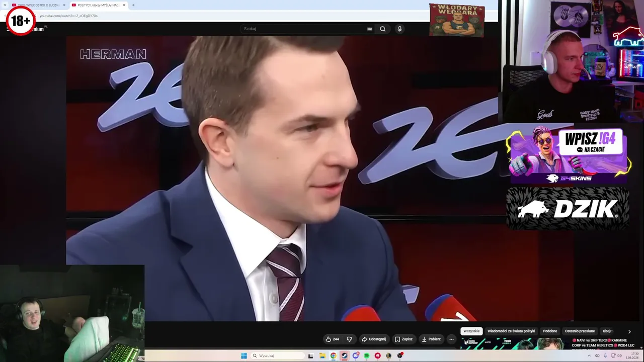This screenshot has width=644, height=362.
Task: Select the Wiadomości ze świata polityki chip
Action: click(x=511, y=331)
